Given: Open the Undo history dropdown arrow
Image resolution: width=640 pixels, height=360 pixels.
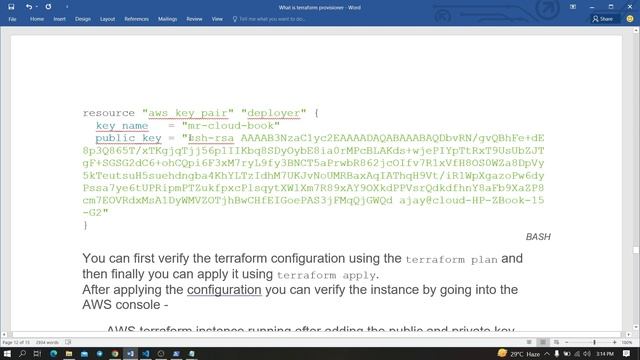Looking at the screenshot, I should tap(36, 7).
